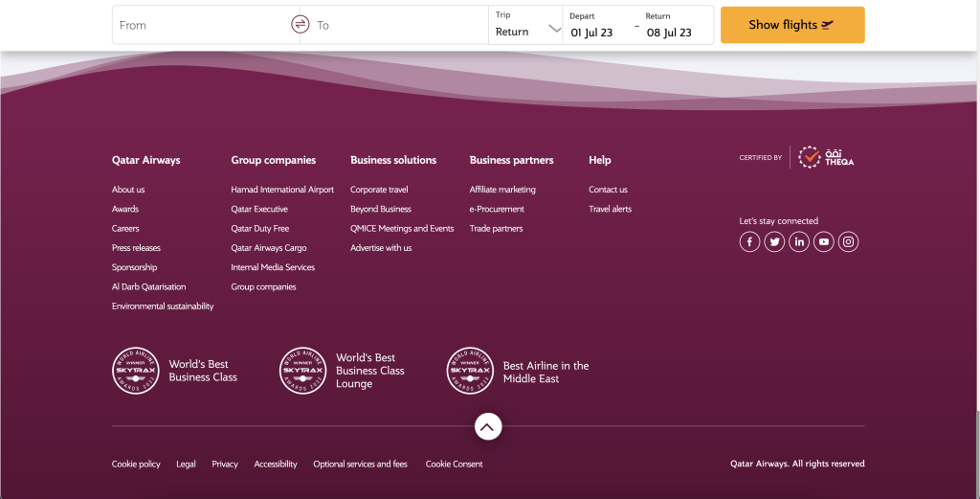
Task: Open the Cookie Consent link
Action: 455,464
